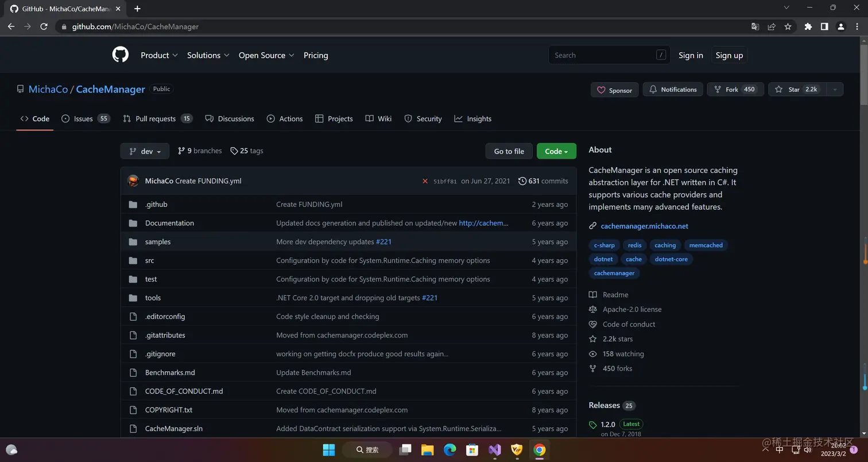Click Chrome icon in taskbar
This screenshot has width=868, height=462.
(539, 449)
